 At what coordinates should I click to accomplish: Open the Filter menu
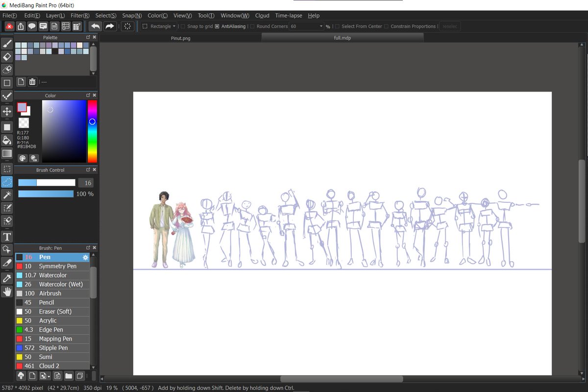(x=80, y=16)
